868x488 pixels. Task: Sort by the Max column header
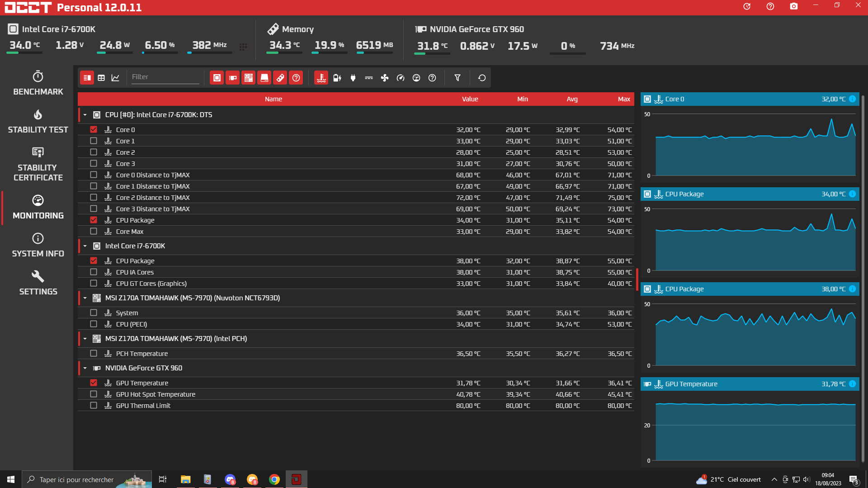pyautogui.click(x=624, y=99)
